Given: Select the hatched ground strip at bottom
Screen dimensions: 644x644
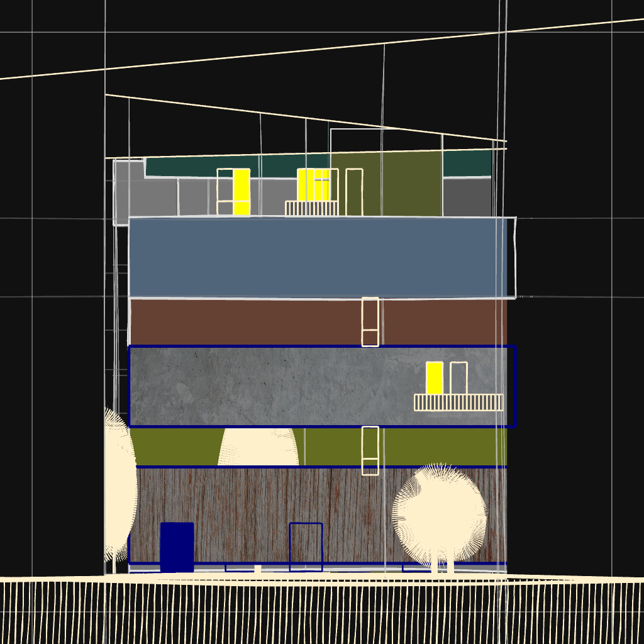Looking at the screenshot, I should tap(314, 613).
